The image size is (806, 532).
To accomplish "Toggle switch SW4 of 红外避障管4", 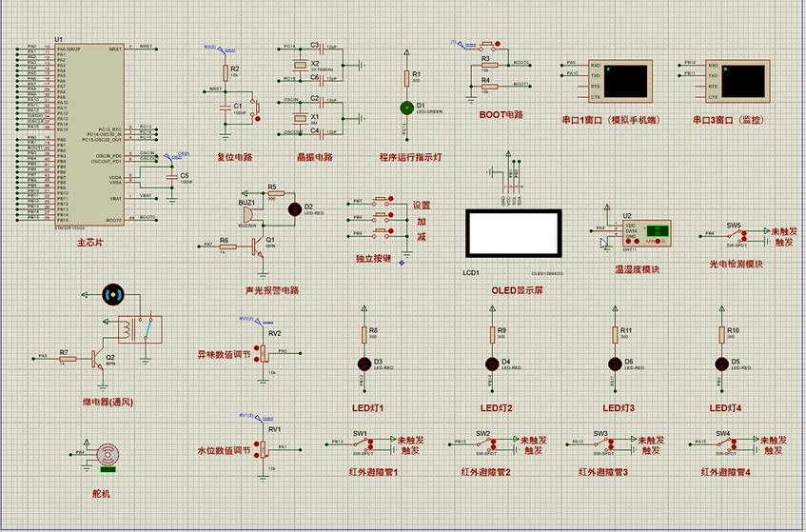I will 726,445.
